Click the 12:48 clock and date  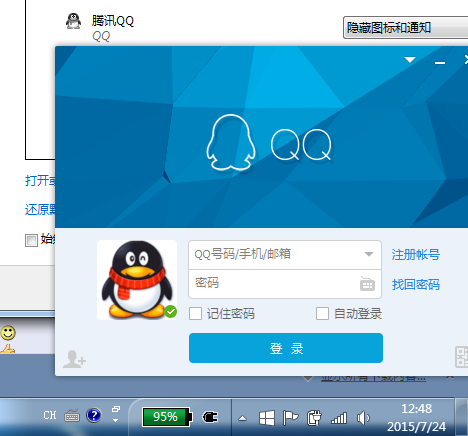pos(416,418)
